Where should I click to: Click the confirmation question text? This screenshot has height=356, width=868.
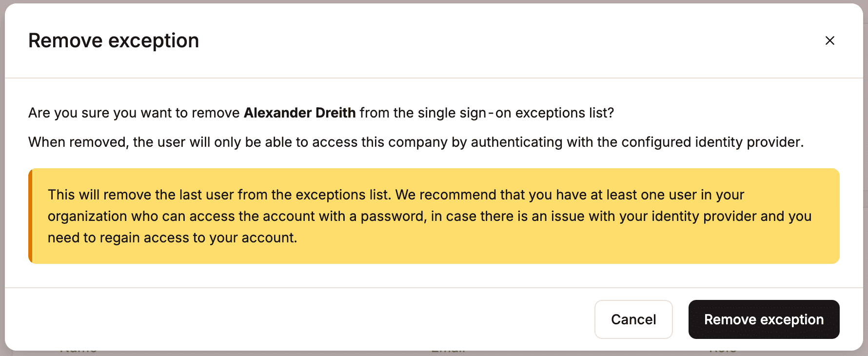pyautogui.click(x=322, y=113)
